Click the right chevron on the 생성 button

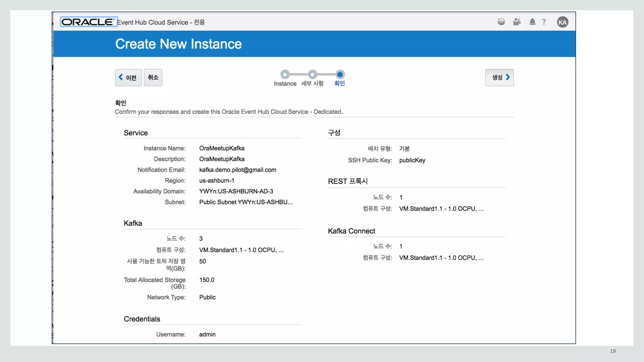[508, 77]
